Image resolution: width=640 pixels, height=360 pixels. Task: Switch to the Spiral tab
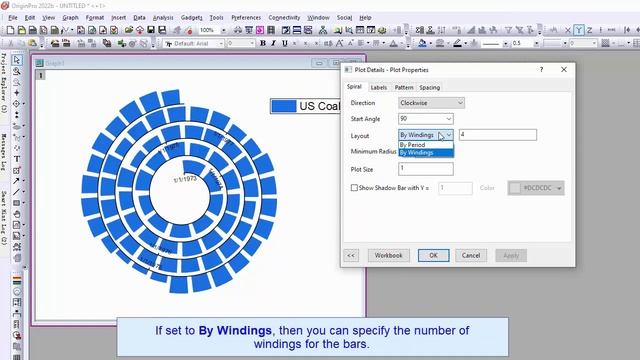pos(354,87)
